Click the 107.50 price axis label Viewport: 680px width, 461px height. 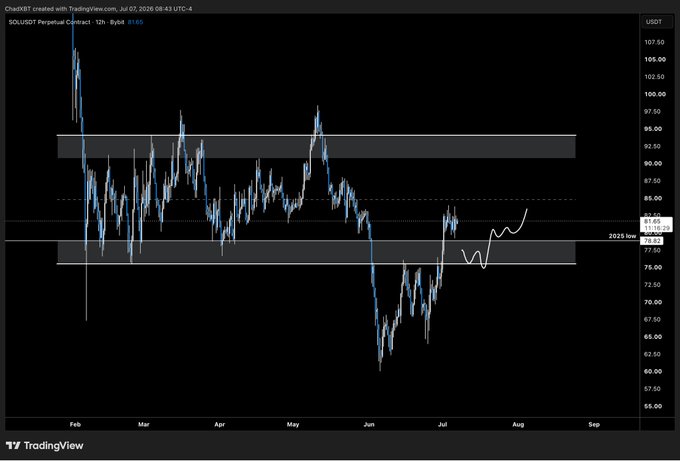(x=655, y=42)
